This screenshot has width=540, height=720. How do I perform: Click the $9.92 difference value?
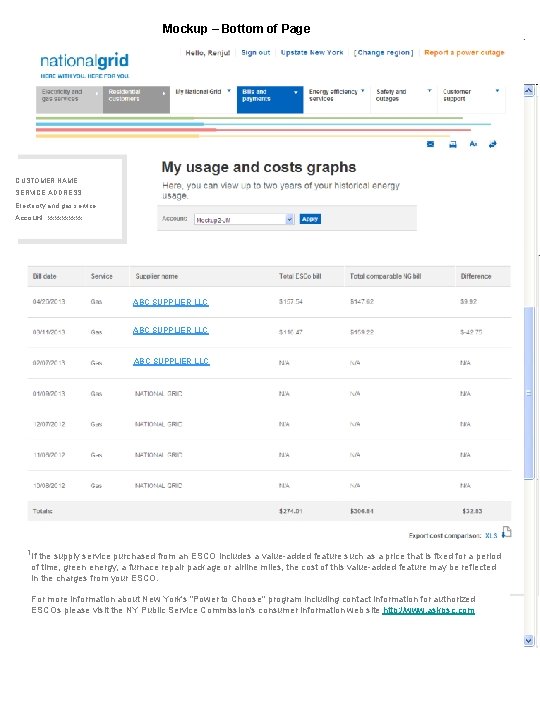tap(468, 302)
